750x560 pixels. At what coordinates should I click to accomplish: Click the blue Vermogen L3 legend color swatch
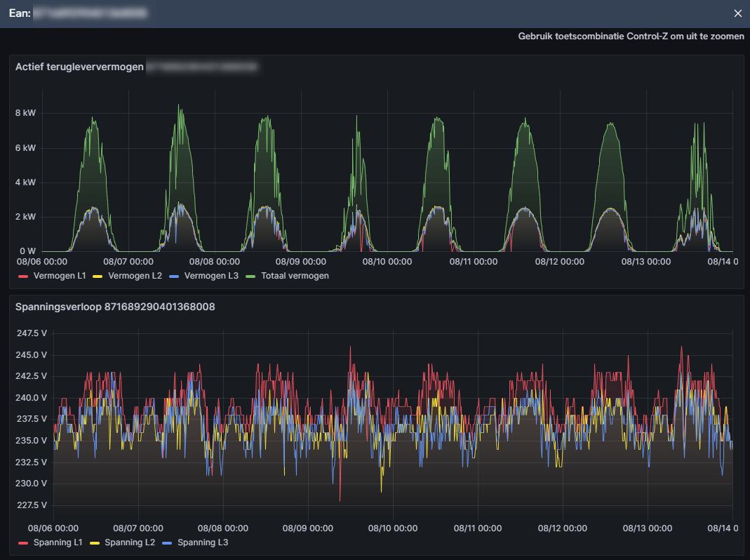173,276
